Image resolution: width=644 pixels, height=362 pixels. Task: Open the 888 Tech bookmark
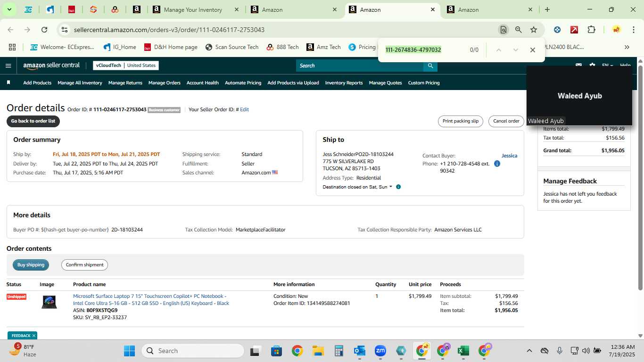pos(282,47)
